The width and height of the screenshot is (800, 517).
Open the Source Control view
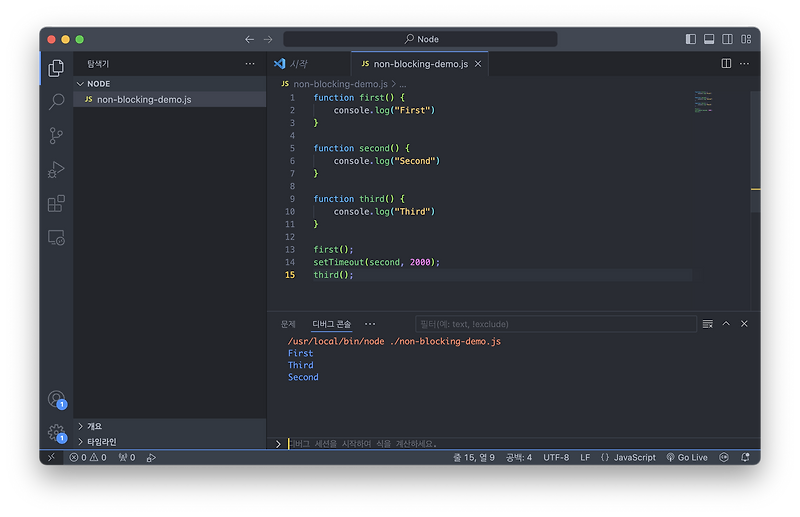point(56,135)
